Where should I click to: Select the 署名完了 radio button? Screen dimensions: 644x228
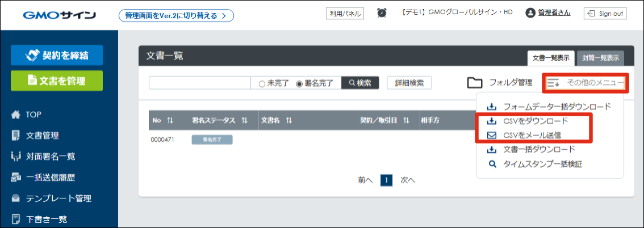point(299,83)
